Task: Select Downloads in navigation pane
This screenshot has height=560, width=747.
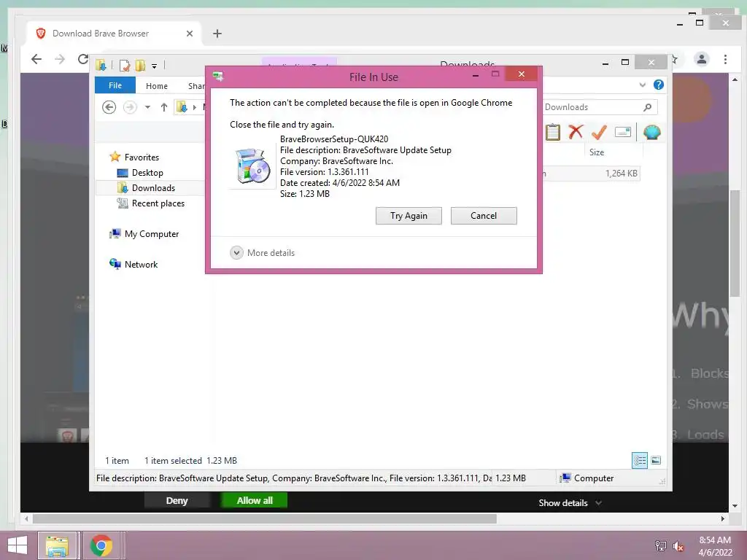Action: tap(146, 187)
